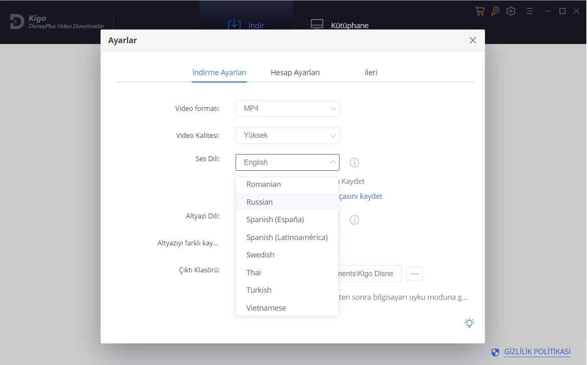Click the settings gear icon
The height and width of the screenshot is (365, 588).
(511, 11)
